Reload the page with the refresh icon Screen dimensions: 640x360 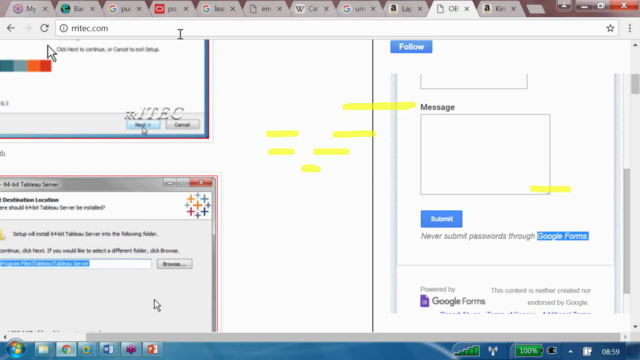click(x=44, y=28)
